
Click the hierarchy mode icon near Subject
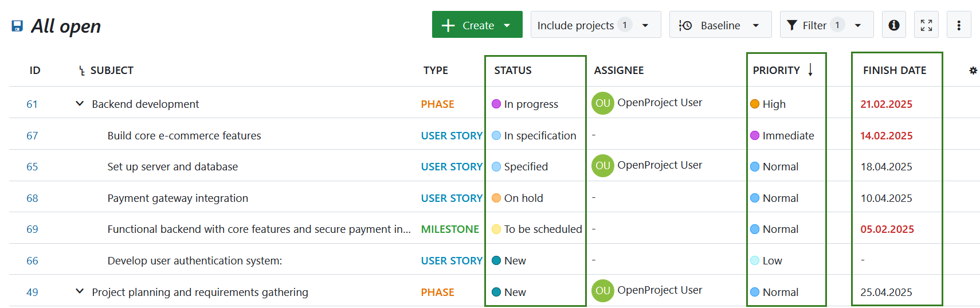(x=82, y=71)
